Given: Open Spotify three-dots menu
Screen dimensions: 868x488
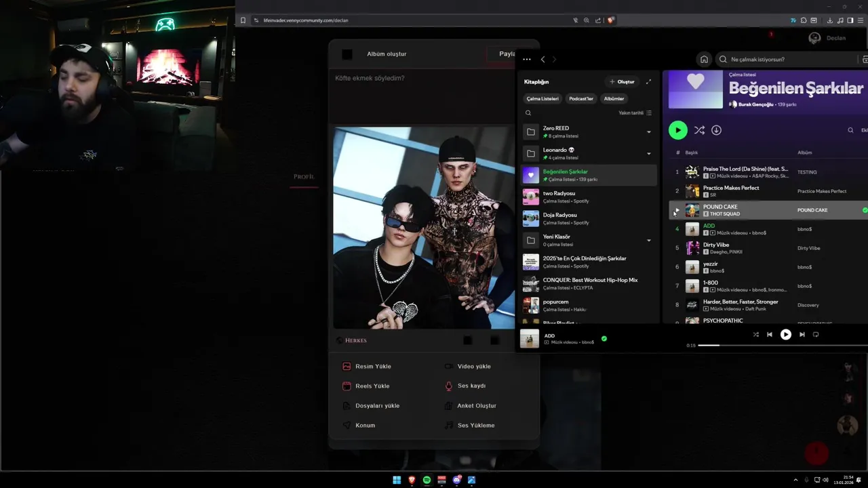Looking at the screenshot, I should pyautogui.click(x=527, y=60).
